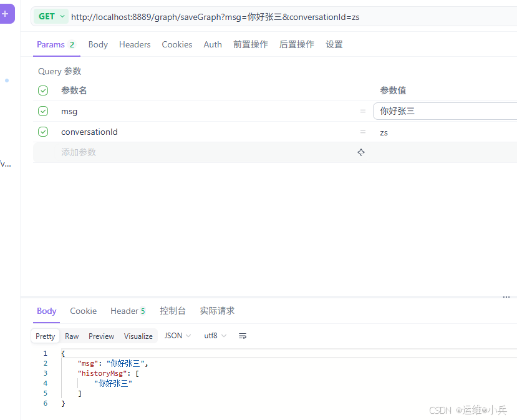Select Preview response view mode
Viewport: 517px width, 420px height.
pyautogui.click(x=101, y=336)
